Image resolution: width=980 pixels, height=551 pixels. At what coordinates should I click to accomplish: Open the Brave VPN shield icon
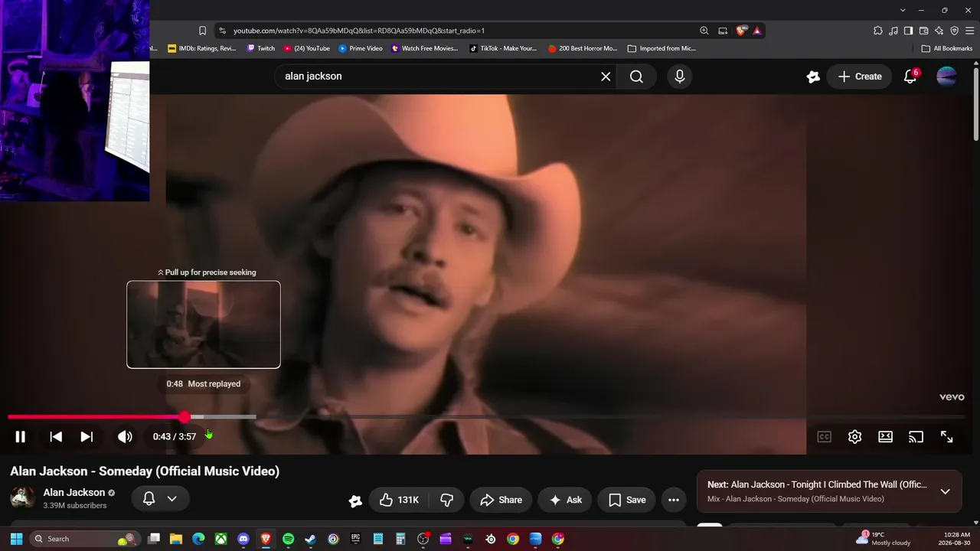pos(954,31)
